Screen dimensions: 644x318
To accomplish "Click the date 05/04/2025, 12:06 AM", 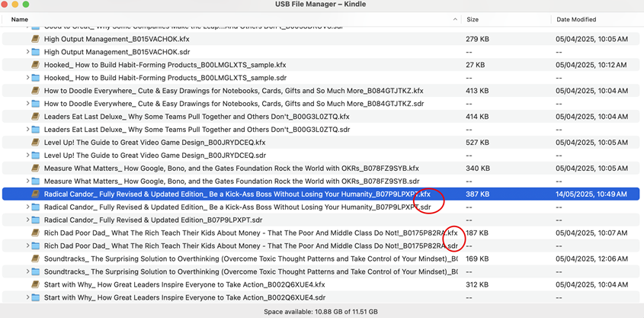I will click(591, 259).
